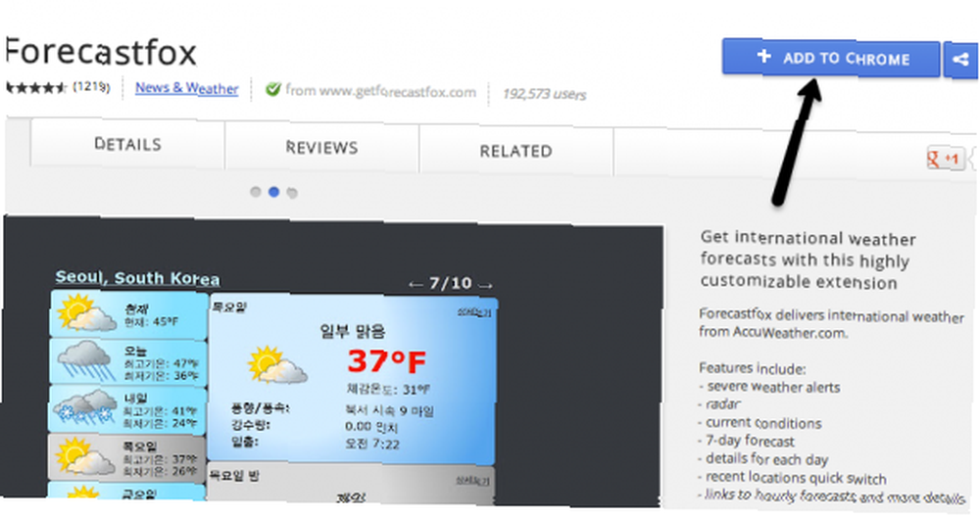Click the '192,573 users' text

[x=544, y=94]
